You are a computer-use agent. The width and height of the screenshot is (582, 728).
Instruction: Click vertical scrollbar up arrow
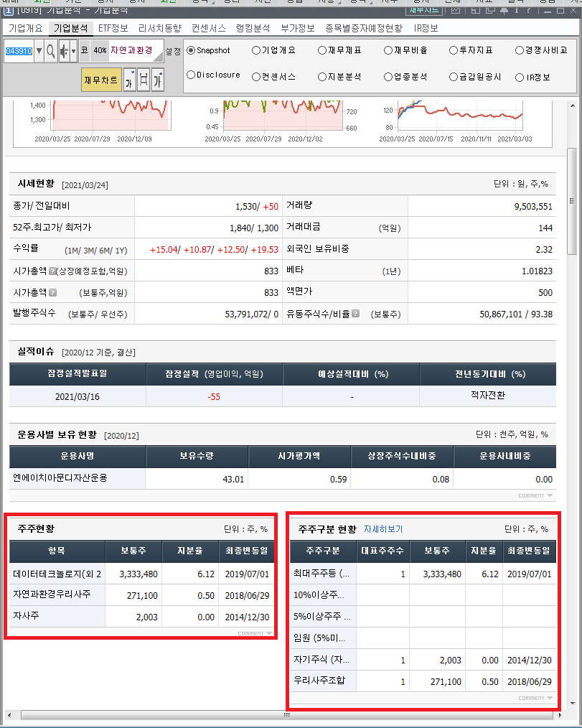tap(573, 106)
